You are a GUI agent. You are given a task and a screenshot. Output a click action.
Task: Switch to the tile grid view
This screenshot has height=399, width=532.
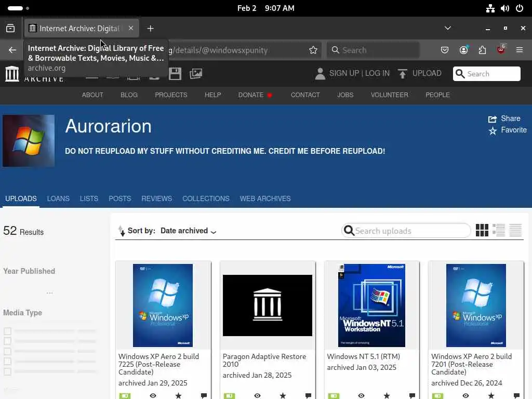(x=482, y=230)
